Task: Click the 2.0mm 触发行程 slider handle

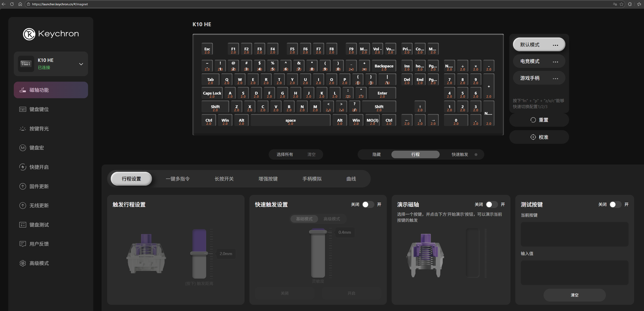Action: click(x=199, y=253)
